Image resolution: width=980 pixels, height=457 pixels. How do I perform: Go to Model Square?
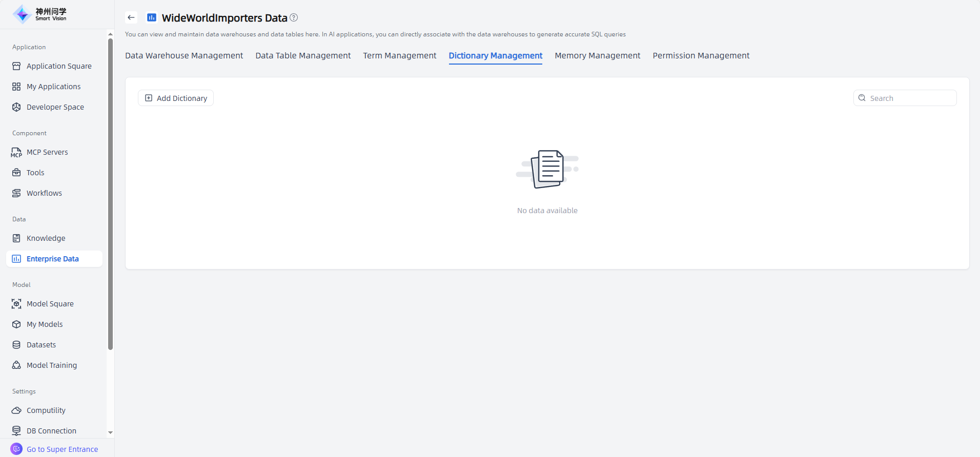tap(50, 304)
